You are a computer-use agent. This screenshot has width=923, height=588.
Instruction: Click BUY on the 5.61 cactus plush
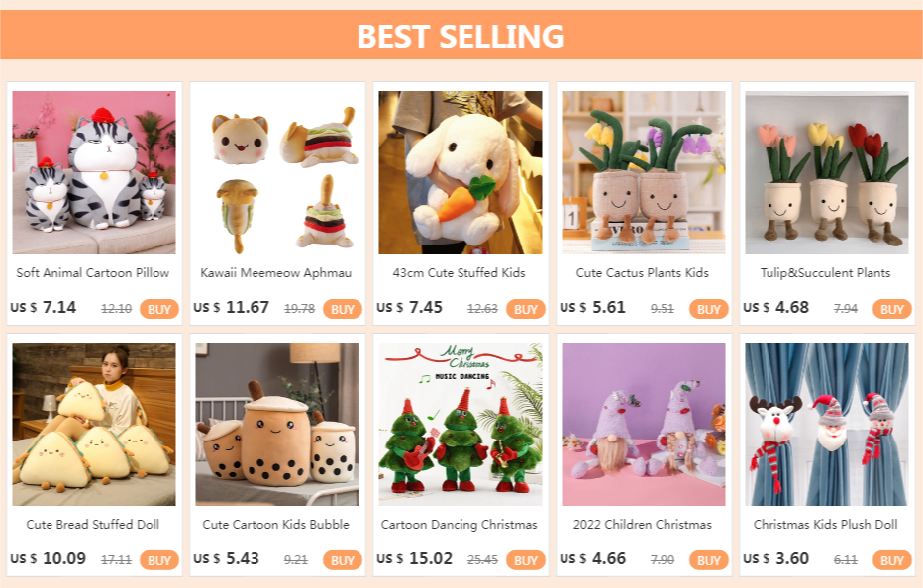click(x=709, y=309)
